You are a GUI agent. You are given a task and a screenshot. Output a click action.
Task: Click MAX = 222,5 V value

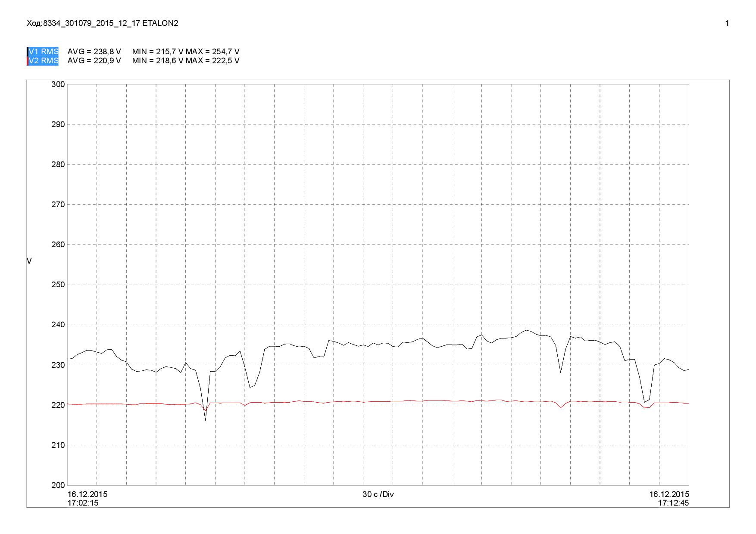coord(212,61)
